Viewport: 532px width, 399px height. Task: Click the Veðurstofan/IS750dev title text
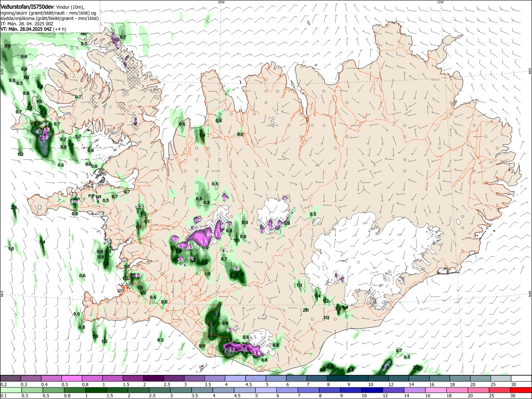(x=27, y=6)
